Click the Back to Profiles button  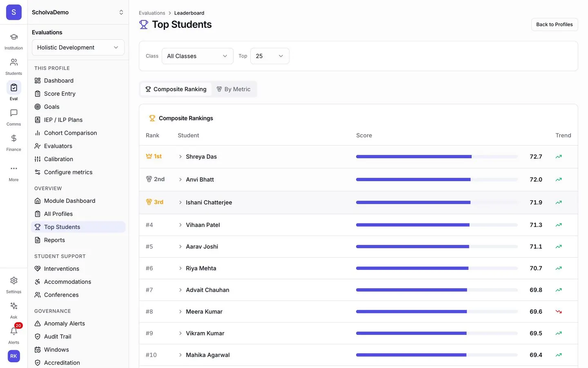coord(555,25)
